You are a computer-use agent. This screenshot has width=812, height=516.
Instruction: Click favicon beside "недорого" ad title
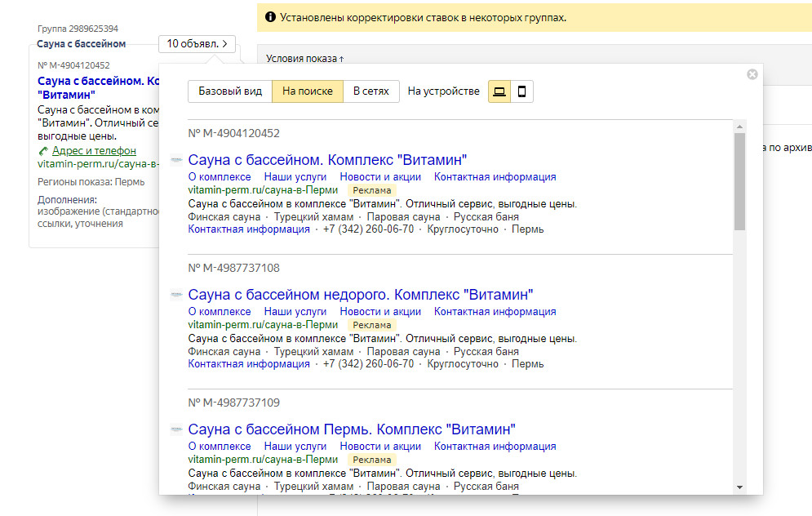(x=176, y=295)
